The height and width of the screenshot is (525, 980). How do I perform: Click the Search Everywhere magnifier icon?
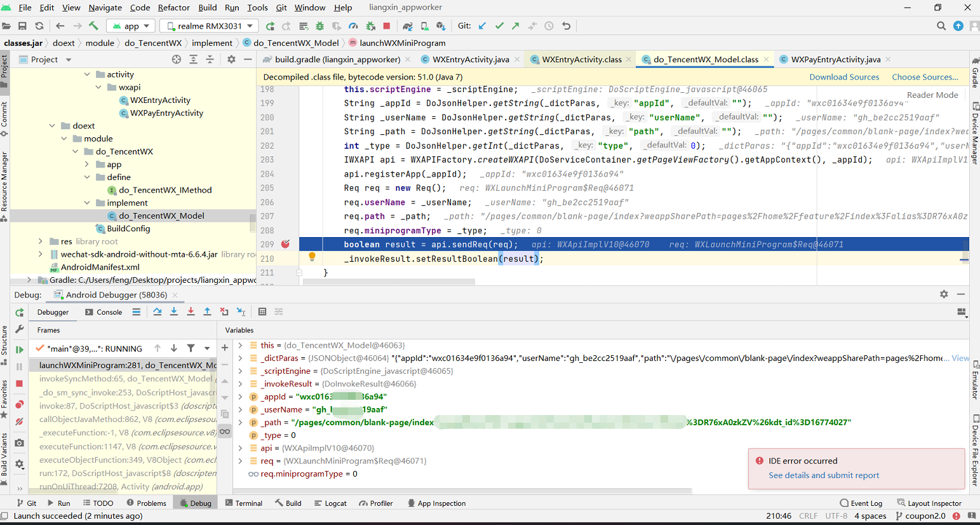pos(941,26)
